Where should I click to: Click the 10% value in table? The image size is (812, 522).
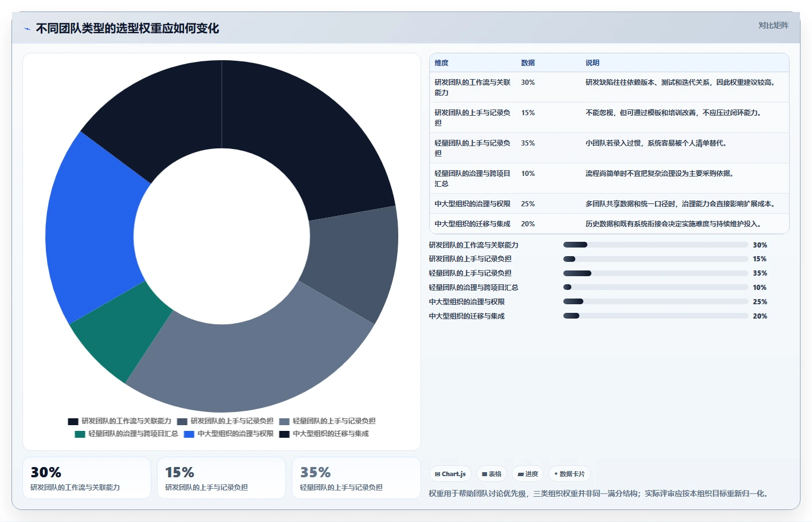click(528, 174)
